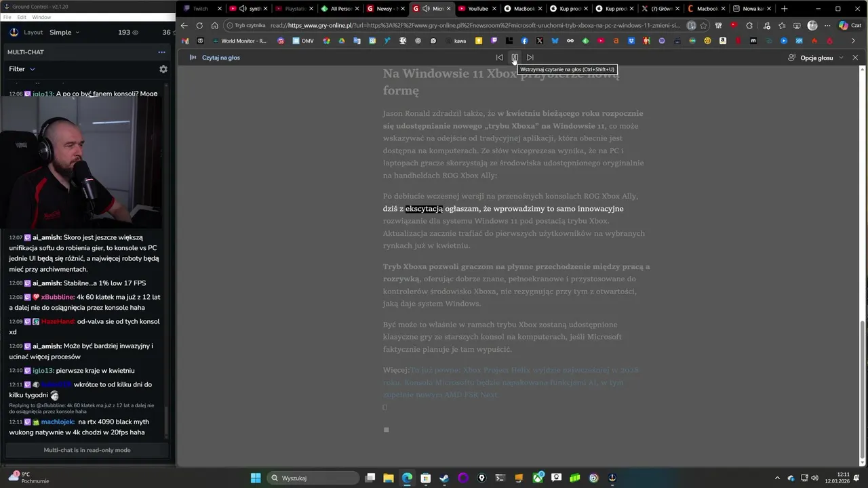The width and height of the screenshot is (868, 488).
Task: Switch to Twitch tab
Action: (x=201, y=9)
